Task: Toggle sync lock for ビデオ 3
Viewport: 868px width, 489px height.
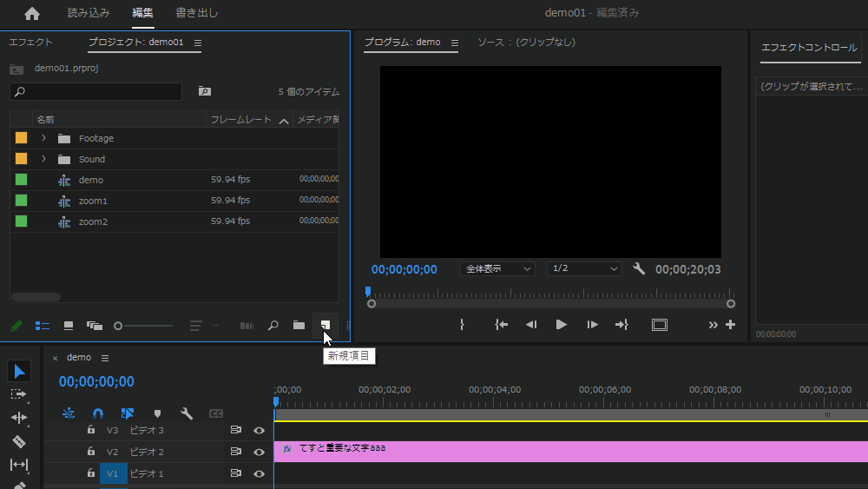Action: click(236, 430)
